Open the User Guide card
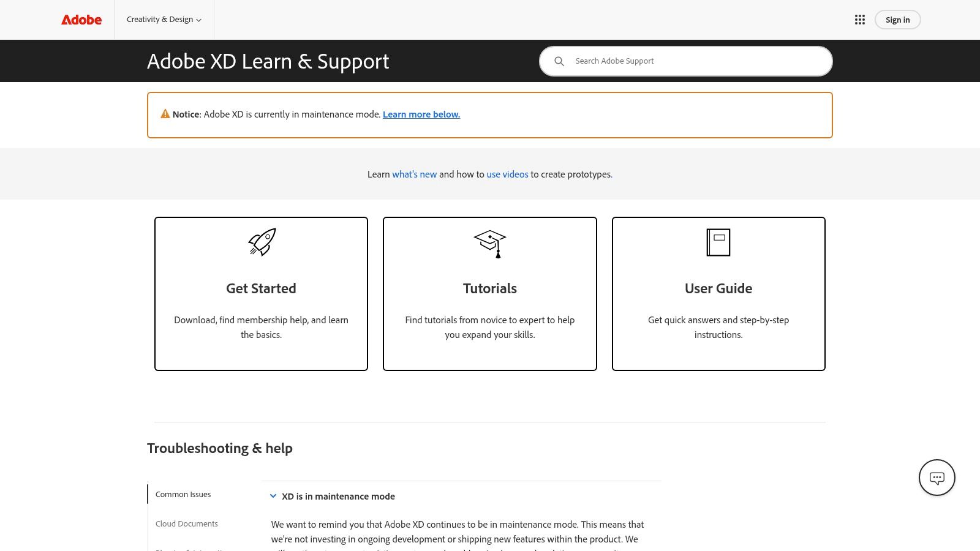Screen dimensions: 980x551 718,294
